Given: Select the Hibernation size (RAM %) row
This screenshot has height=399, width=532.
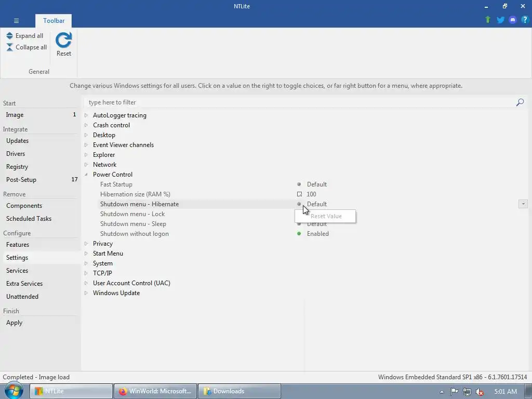Looking at the screenshot, I should 135,194.
